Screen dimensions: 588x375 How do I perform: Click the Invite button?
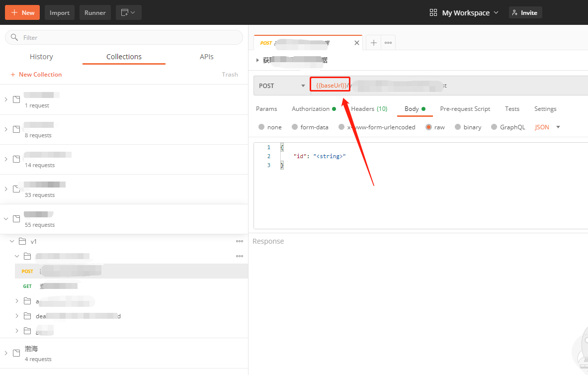tap(525, 13)
